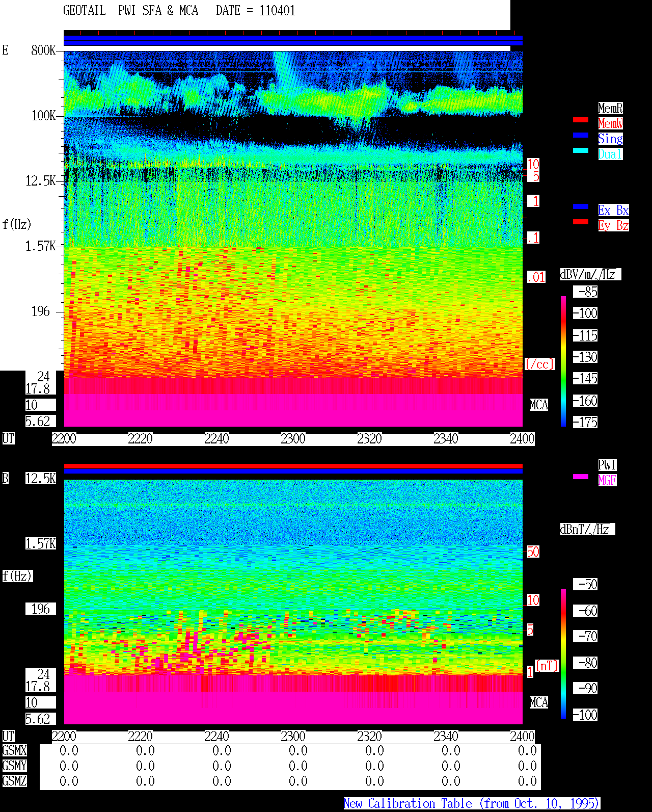Click the 800K frequency axis label

click(x=43, y=50)
